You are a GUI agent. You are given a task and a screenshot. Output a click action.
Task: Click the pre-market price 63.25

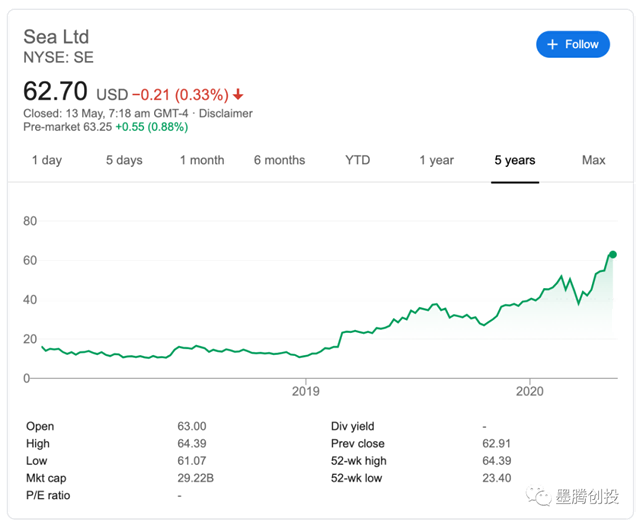pos(96,127)
